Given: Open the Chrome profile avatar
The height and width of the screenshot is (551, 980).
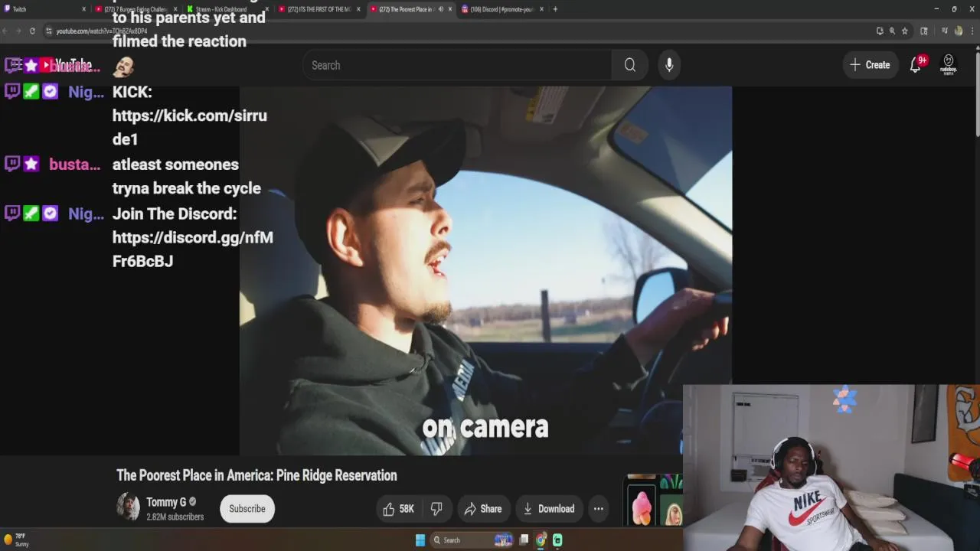Looking at the screenshot, I should [959, 31].
